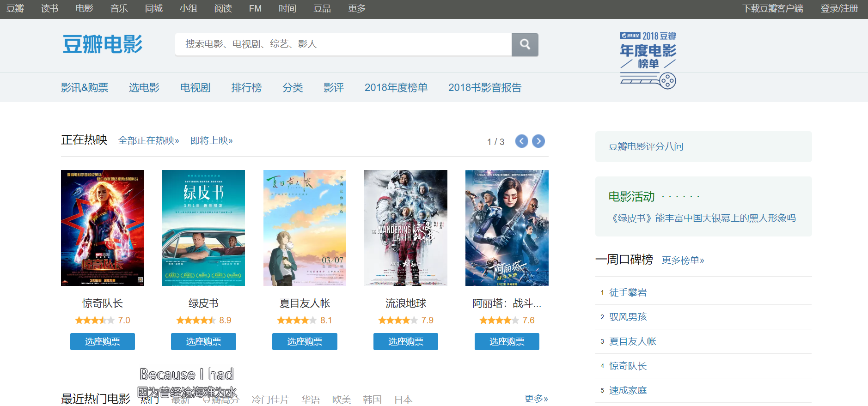Click the search magnifier button
Viewport: 868px width, 406px height.
pyautogui.click(x=525, y=44)
